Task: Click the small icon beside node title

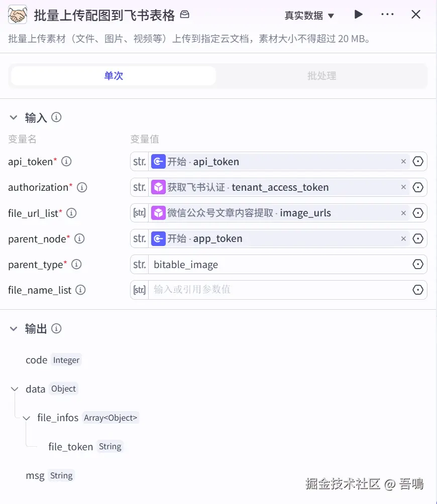Action: click(x=184, y=15)
